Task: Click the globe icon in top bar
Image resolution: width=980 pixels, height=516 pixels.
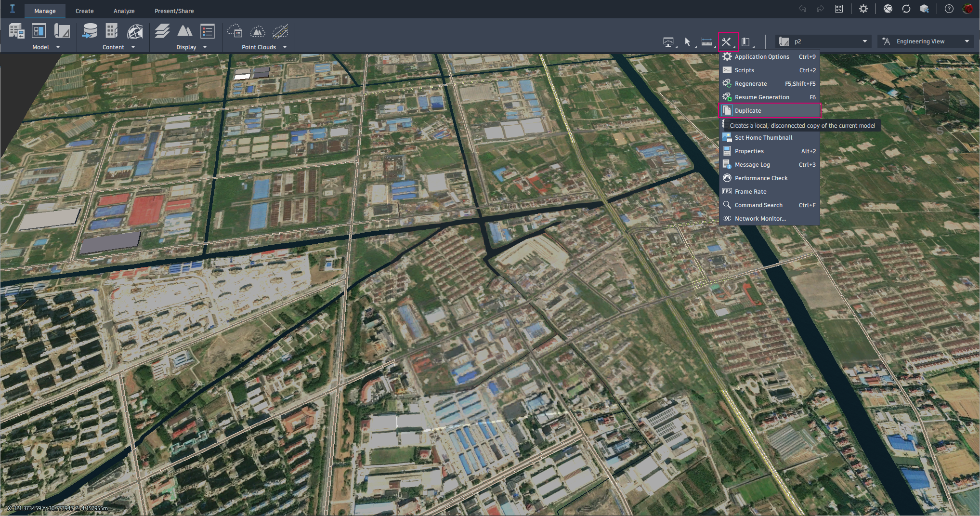Action: pyautogui.click(x=888, y=9)
